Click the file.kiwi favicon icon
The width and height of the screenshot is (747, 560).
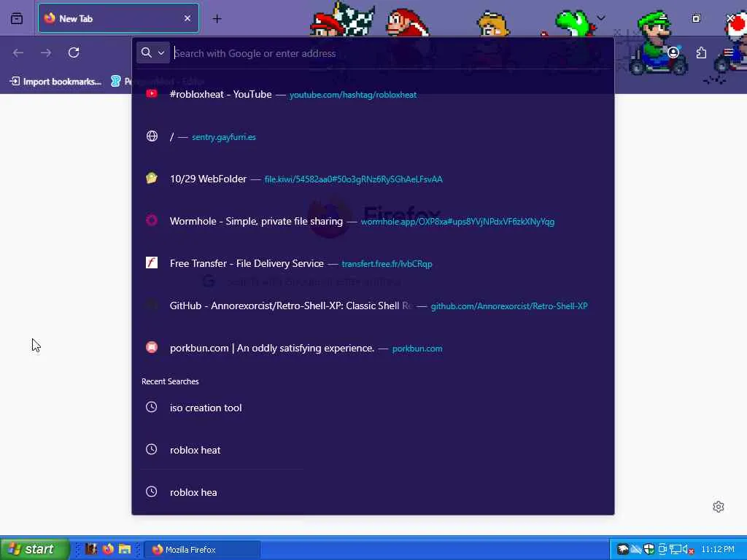click(152, 179)
